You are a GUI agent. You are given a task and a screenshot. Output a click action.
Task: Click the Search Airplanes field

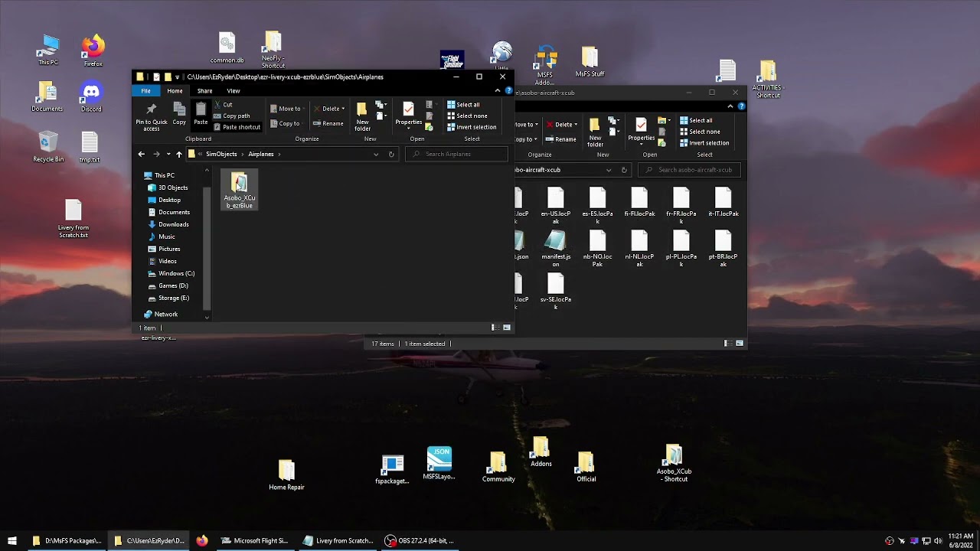456,155
